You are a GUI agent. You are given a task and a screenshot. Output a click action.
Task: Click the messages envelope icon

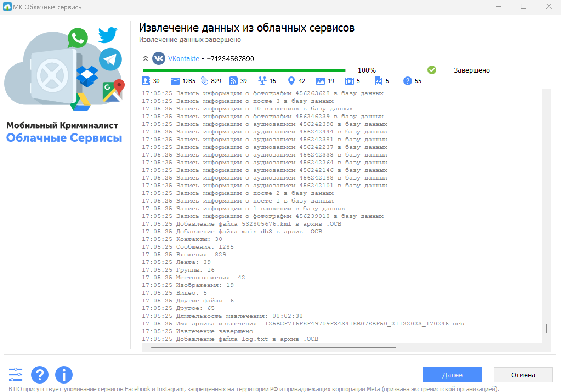coord(175,81)
